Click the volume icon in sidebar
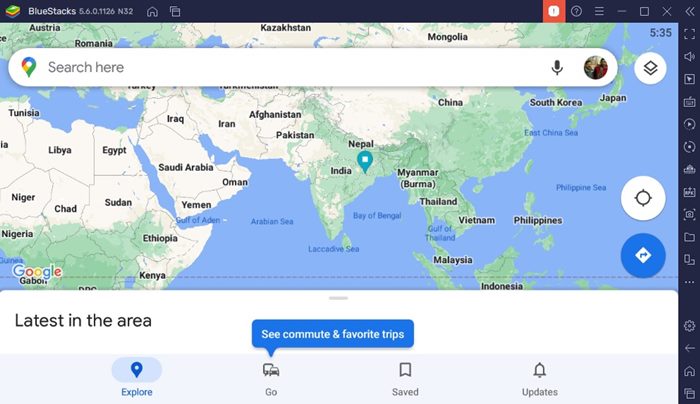The image size is (700, 404). pyautogui.click(x=689, y=56)
